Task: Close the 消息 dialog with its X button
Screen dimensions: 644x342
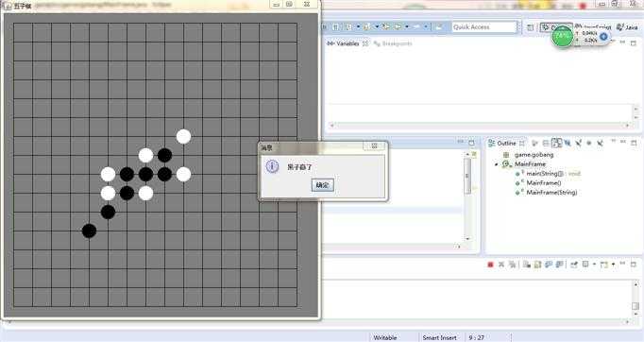Action: click(x=374, y=145)
